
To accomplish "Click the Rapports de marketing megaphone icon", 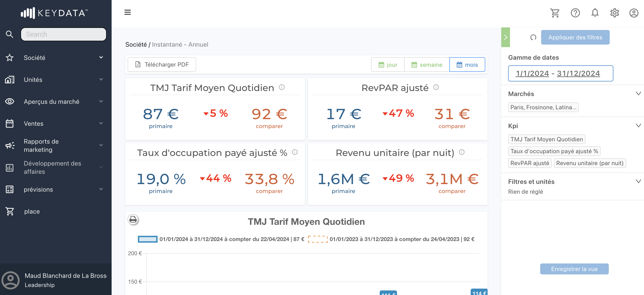I will (10, 145).
